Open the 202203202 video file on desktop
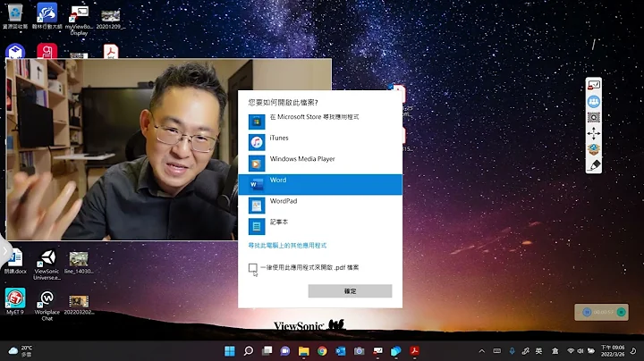 [x=79, y=305]
